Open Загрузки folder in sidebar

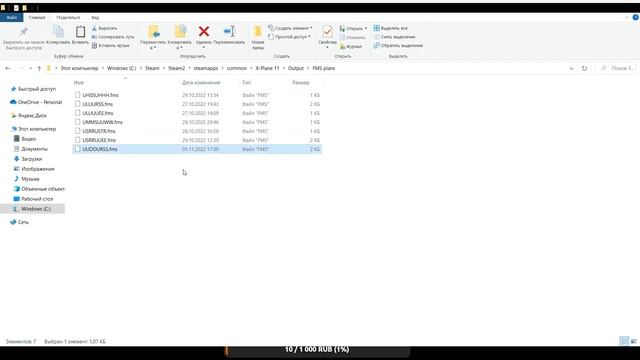point(28,159)
